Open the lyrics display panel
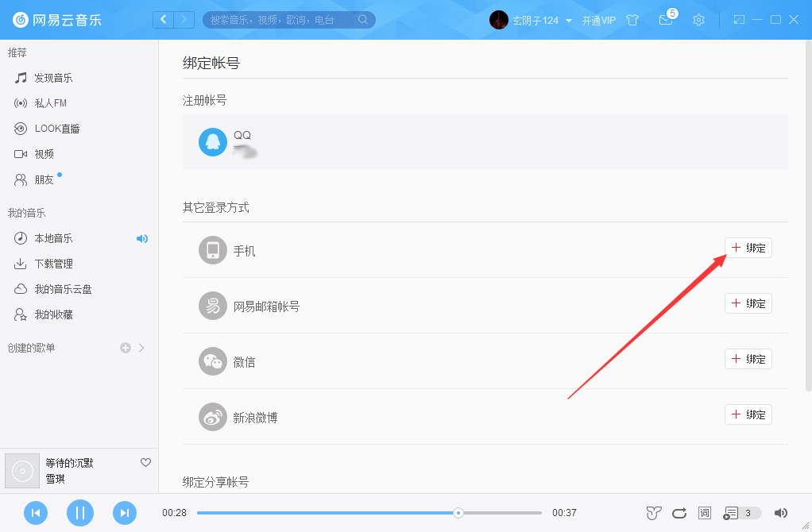 [x=704, y=513]
